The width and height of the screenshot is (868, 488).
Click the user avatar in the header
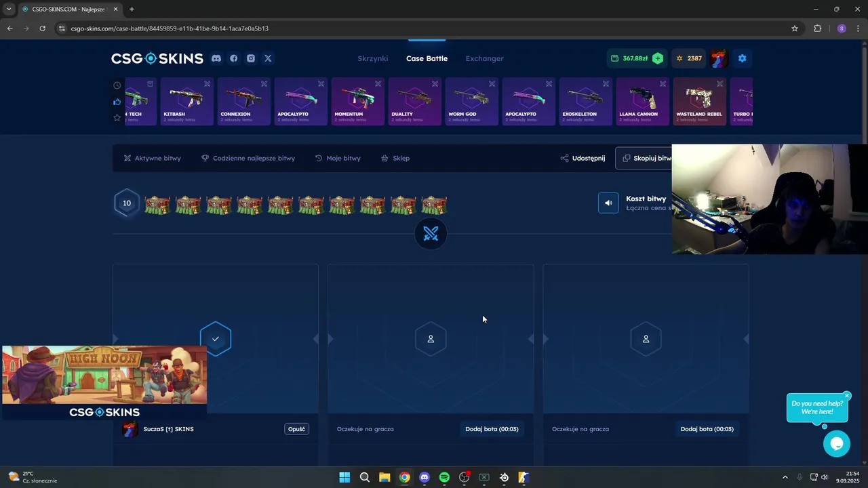point(719,58)
